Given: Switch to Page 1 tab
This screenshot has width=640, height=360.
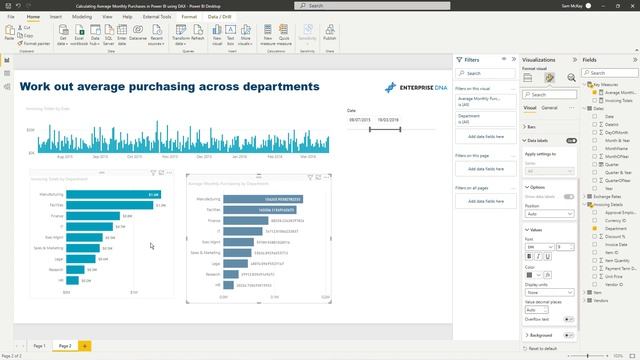Looking at the screenshot, I should 39,346.
